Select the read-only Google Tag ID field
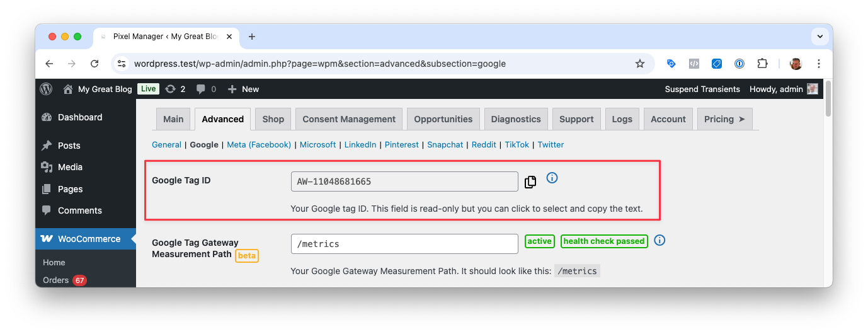 [404, 181]
